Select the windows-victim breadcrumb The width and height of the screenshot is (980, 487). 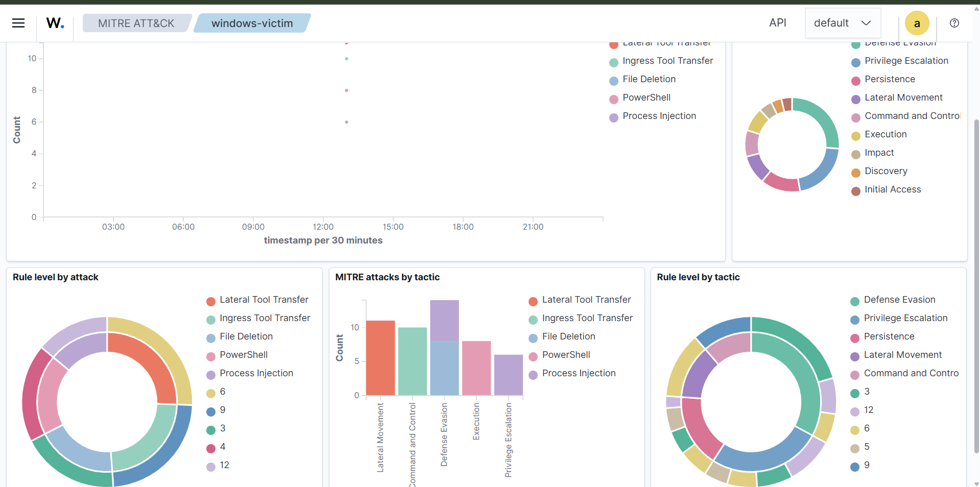[x=252, y=23]
